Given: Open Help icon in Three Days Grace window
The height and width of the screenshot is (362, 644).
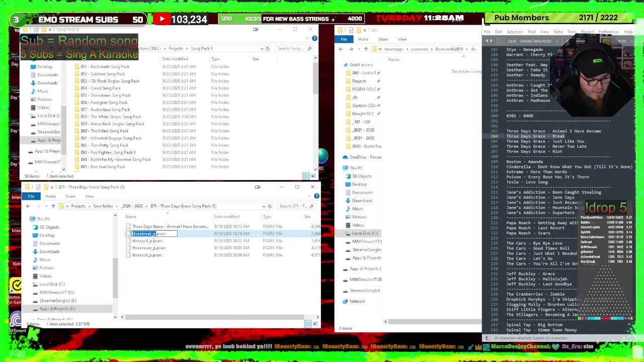Looking at the screenshot, I should (316, 196).
